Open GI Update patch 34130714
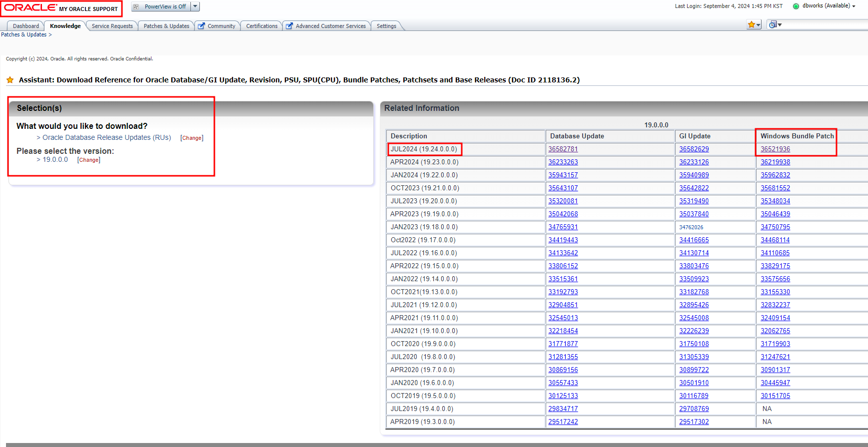 [x=694, y=253]
